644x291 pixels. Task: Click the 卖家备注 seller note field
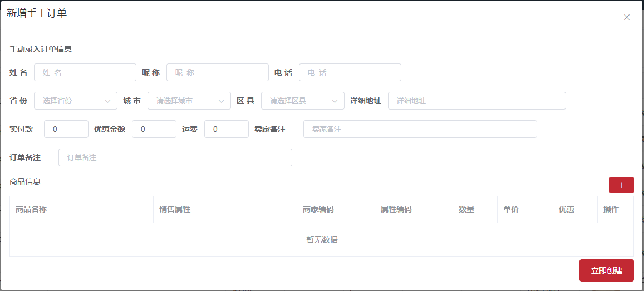coord(420,129)
